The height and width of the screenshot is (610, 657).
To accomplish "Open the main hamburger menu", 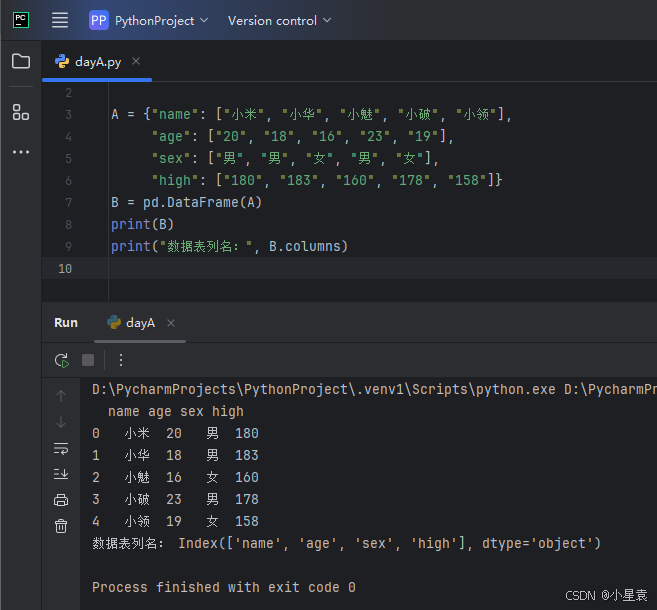I will [60, 20].
